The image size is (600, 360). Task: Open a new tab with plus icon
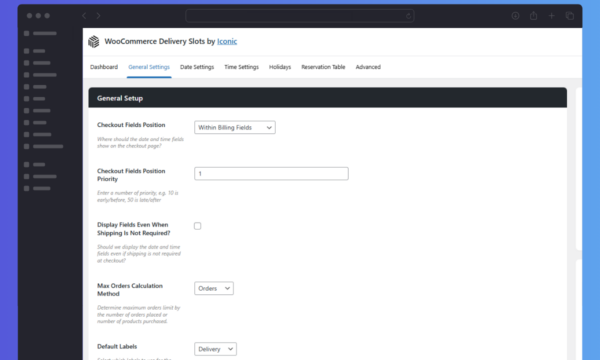tap(551, 16)
